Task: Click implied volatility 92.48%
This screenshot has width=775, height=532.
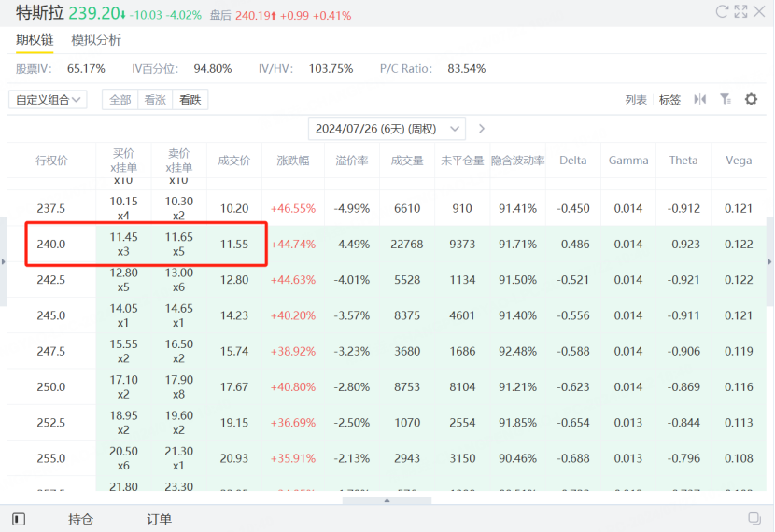Action: 517,351
